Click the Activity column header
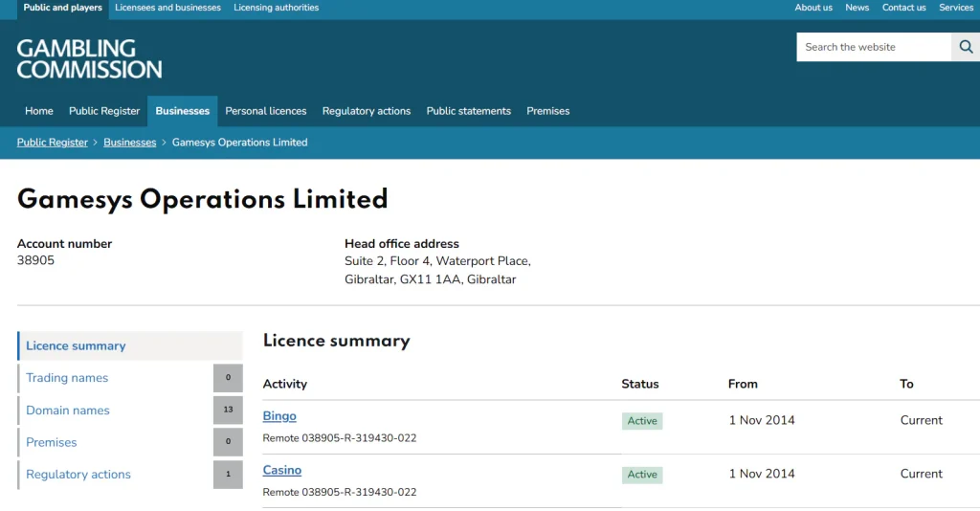 (285, 384)
